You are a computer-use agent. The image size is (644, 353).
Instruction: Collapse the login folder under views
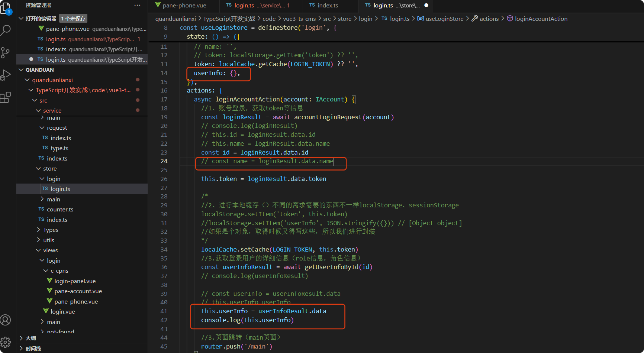point(42,260)
